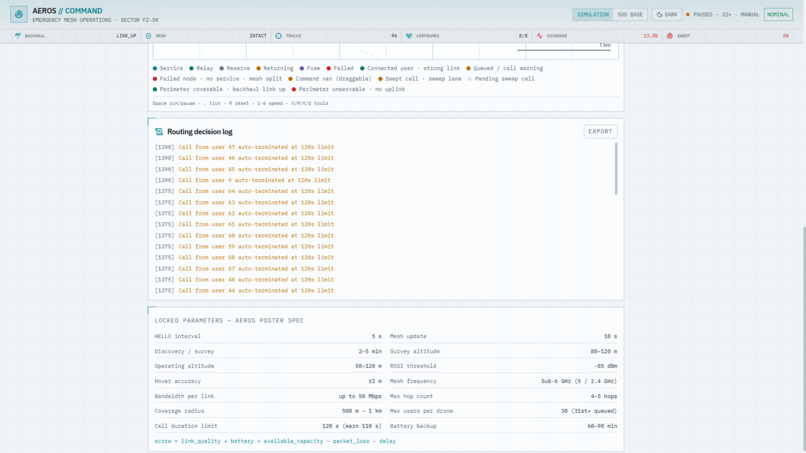Click the Airframes drone icon
806x453 pixels.
pyautogui.click(x=409, y=36)
